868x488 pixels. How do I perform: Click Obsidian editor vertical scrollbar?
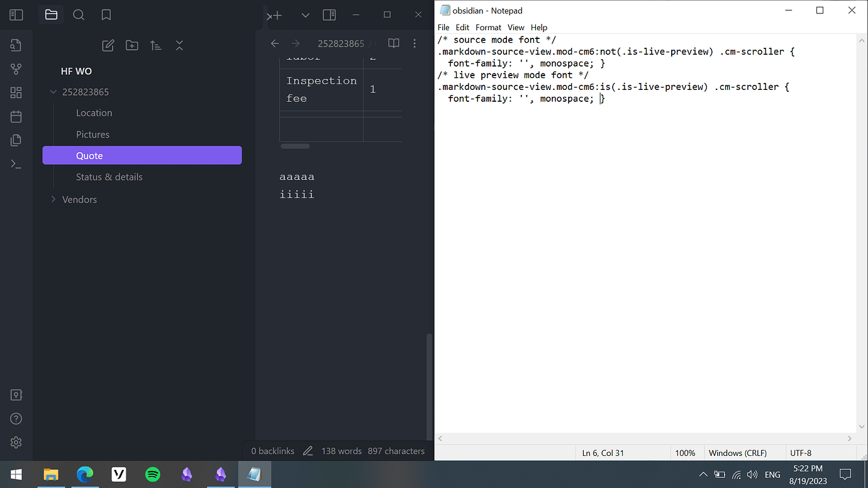click(430, 386)
